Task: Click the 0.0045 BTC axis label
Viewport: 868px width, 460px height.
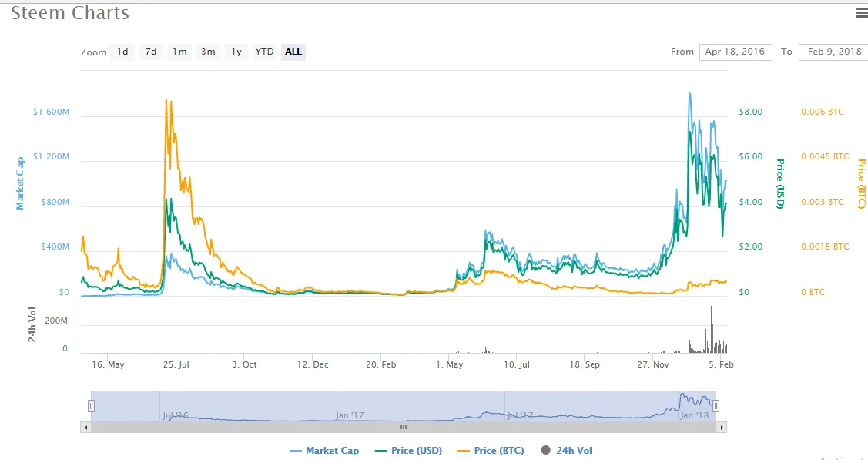Action: (825, 156)
